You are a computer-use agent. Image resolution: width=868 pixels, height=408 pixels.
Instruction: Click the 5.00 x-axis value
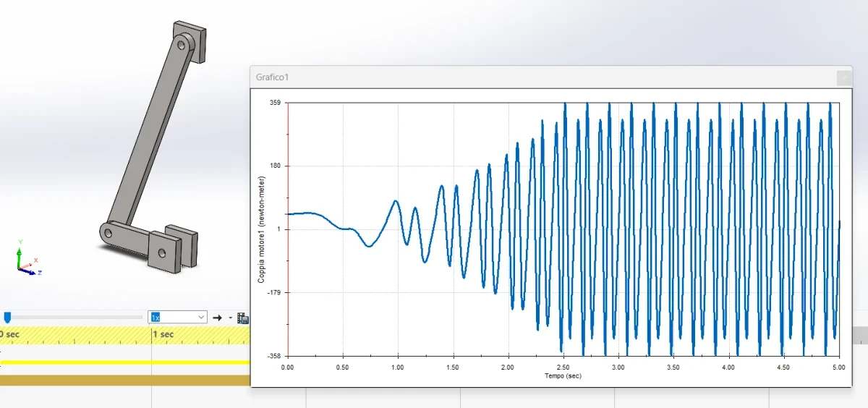[x=838, y=367]
